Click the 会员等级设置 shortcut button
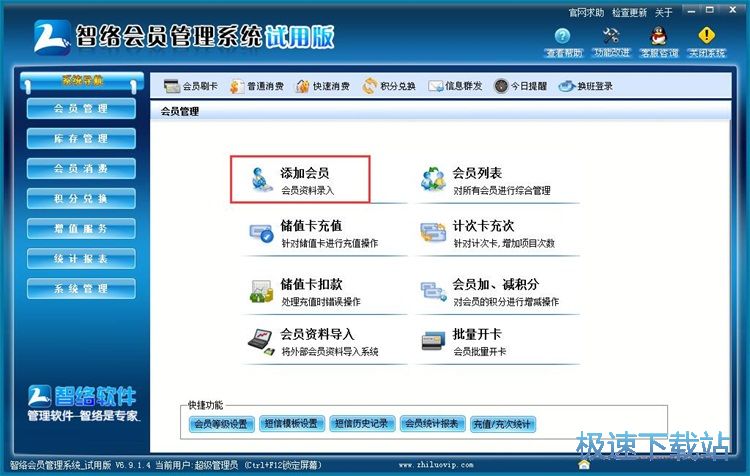The height and width of the screenshot is (476, 750). [x=221, y=424]
